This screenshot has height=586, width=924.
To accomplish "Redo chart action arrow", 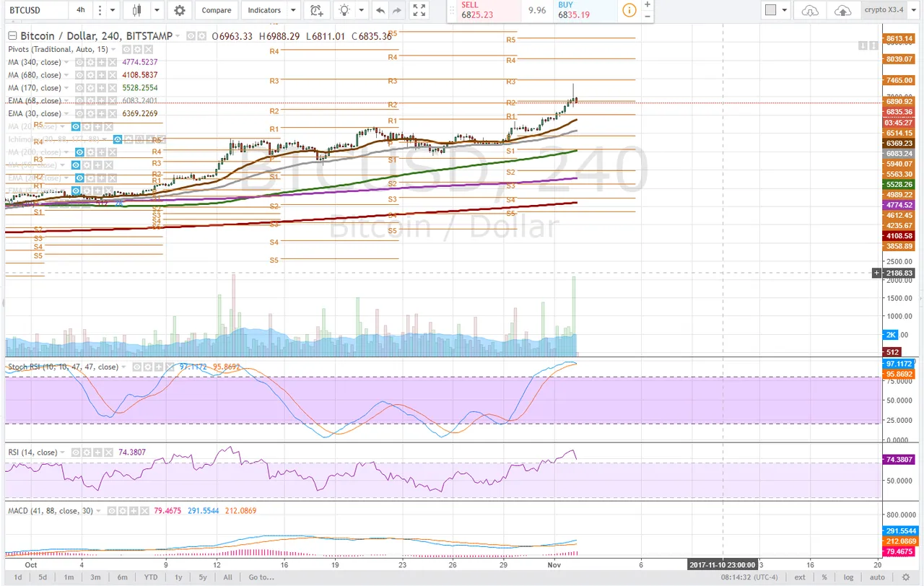I will pyautogui.click(x=396, y=10).
